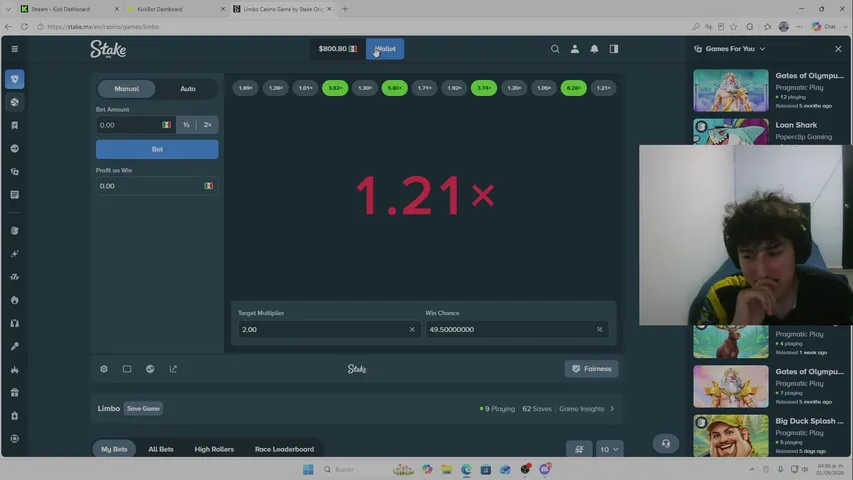Image resolution: width=853 pixels, height=480 pixels.
Task: Open the user profile icon
Action: click(574, 49)
